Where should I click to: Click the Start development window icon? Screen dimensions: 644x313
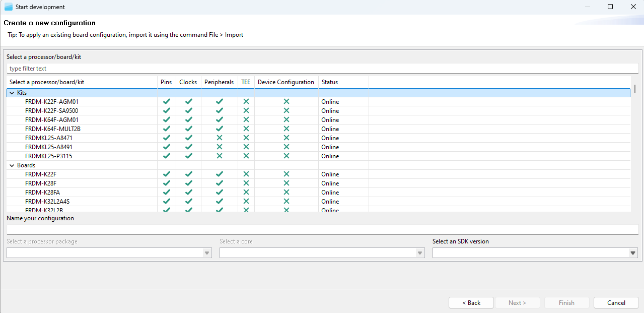9,7
